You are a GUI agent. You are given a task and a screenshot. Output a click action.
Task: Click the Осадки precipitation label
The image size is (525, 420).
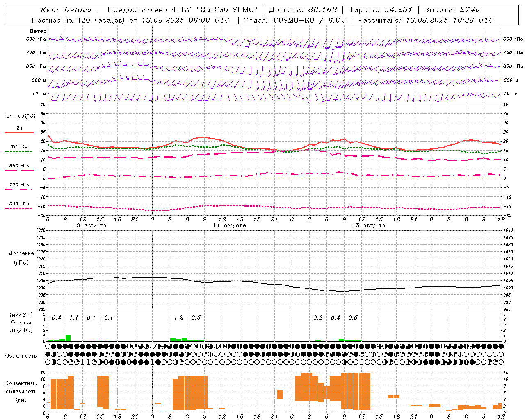pyautogui.click(x=21, y=322)
